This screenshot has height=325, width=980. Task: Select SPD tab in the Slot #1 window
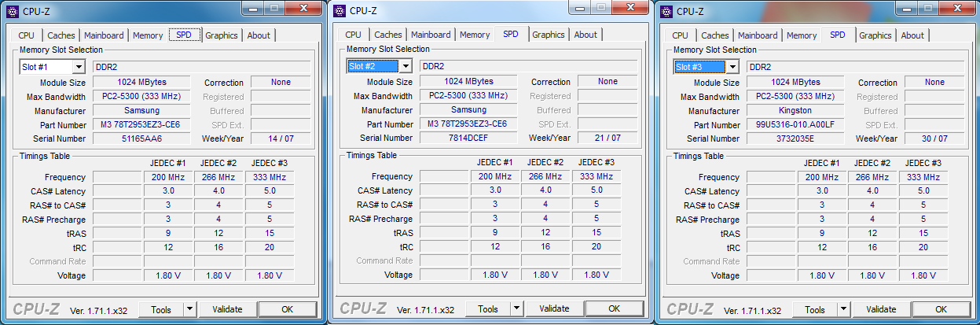pyautogui.click(x=184, y=35)
